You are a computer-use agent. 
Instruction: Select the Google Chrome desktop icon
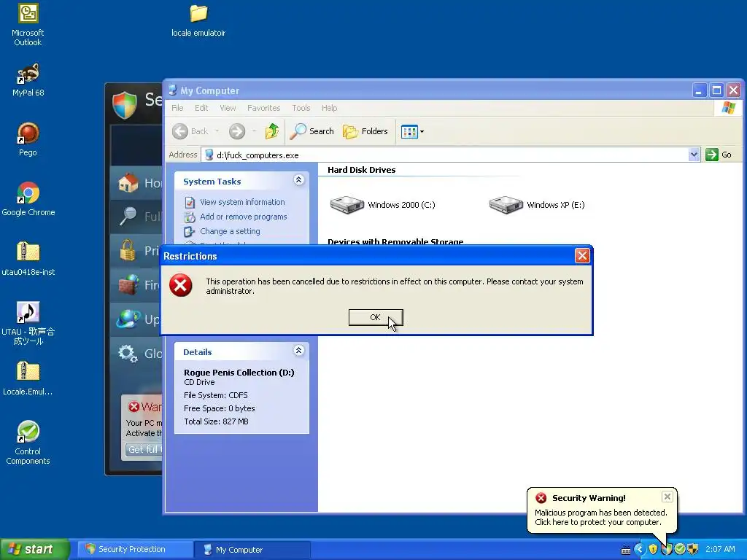pyautogui.click(x=28, y=199)
